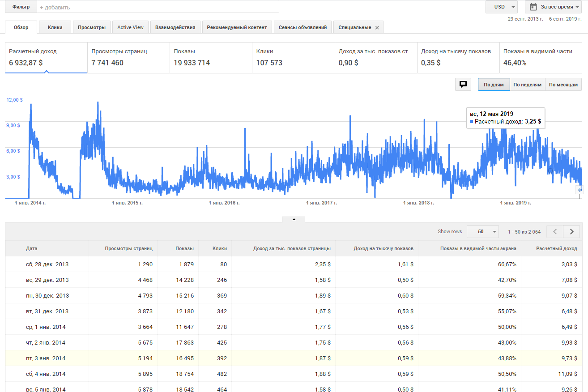Open the Show rows 50 dropdown
The height and width of the screenshot is (392, 588).
[x=482, y=231]
